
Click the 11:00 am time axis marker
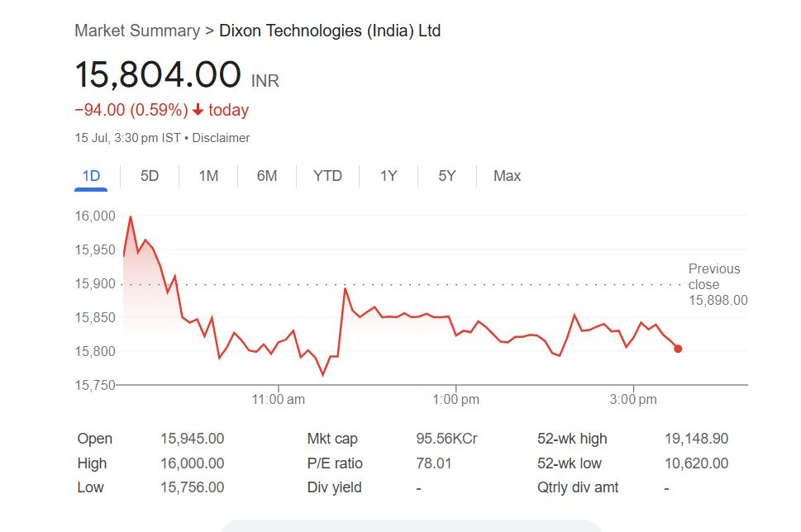point(279,400)
